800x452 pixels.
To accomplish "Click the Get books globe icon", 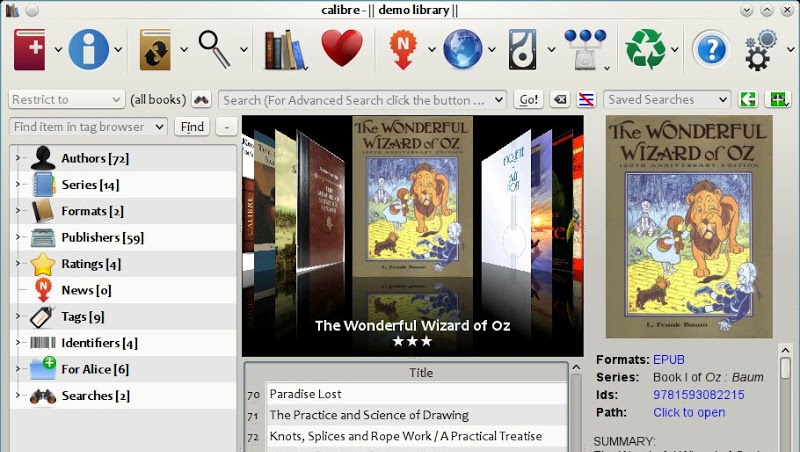I will click(x=463, y=49).
